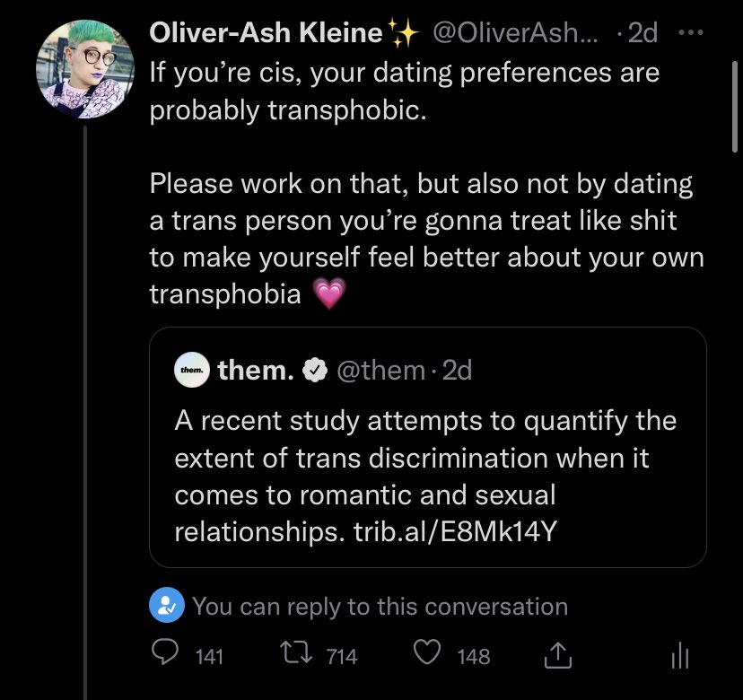Open Oliver-Ash Kleine's profile picture

(85, 69)
